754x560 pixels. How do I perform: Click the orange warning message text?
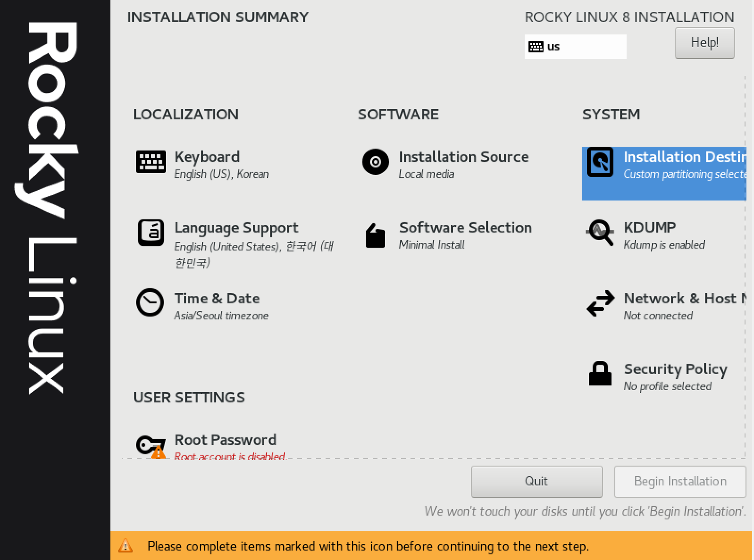368,546
